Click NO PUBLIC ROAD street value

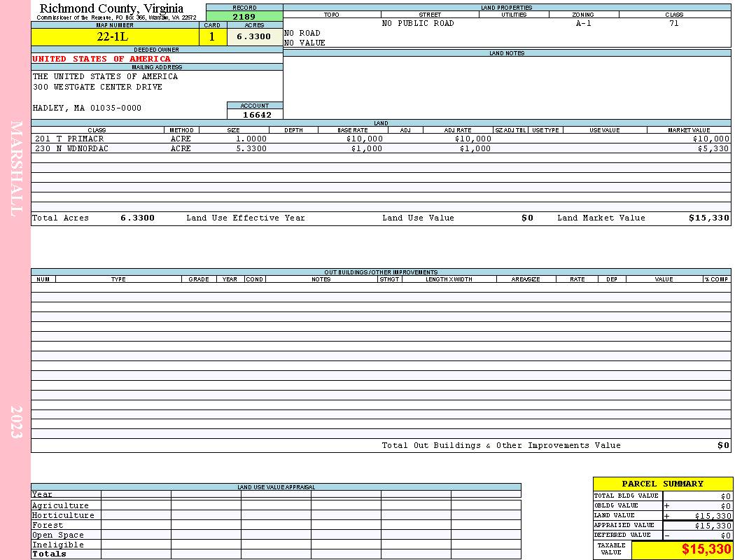click(x=418, y=23)
